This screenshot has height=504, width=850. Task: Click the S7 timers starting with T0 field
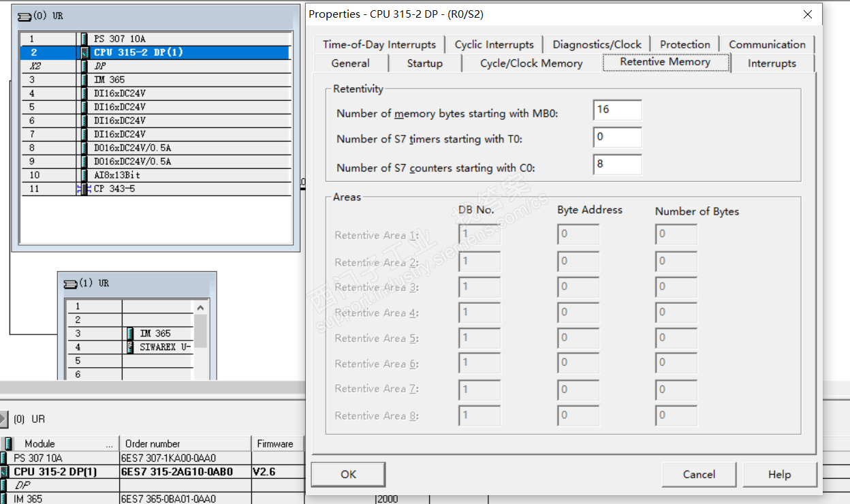click(617, 137)
